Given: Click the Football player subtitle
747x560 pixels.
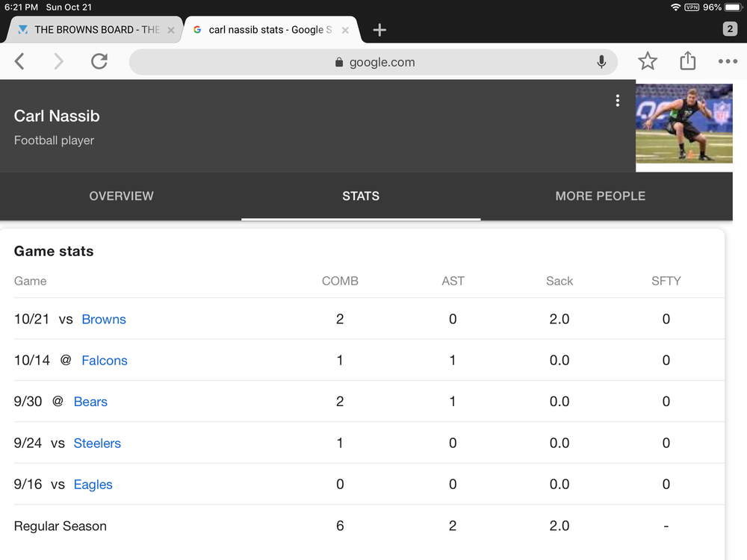Looking at the screenshot, I should 54,140.
